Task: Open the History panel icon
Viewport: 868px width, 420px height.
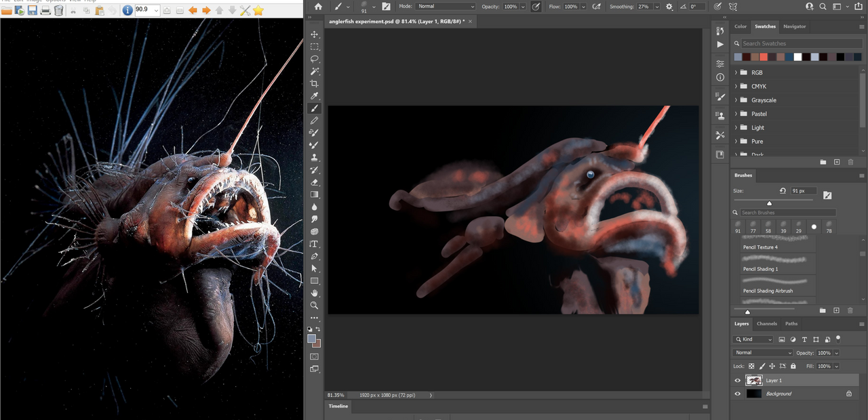Action: (x=720, y=30)
